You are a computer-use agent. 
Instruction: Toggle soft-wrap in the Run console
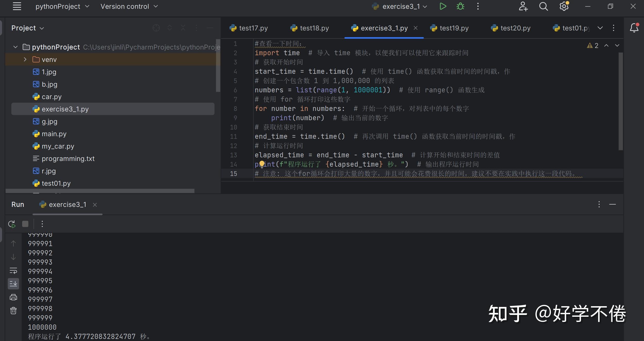pyautogui.click(x=13, y=271)
